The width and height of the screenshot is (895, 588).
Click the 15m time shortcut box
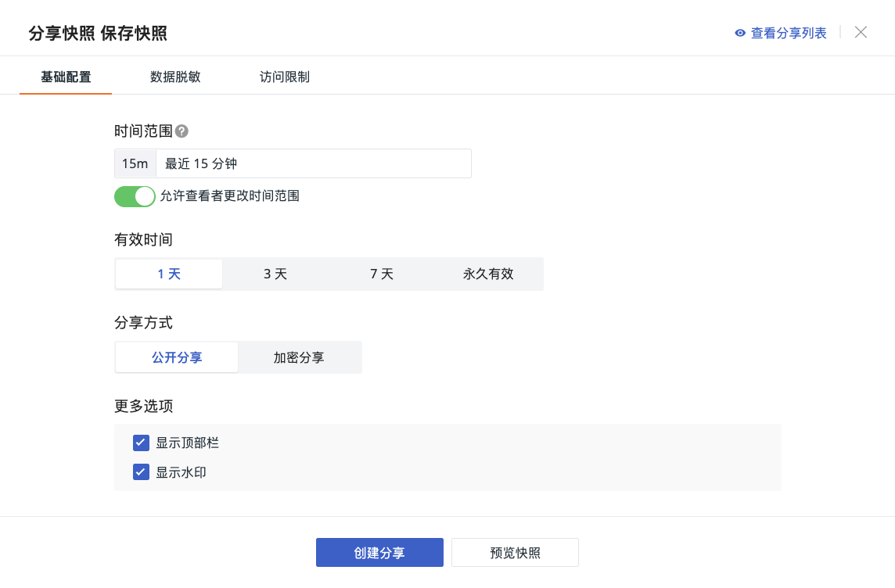pyautogui.click(x=135, y=163)
